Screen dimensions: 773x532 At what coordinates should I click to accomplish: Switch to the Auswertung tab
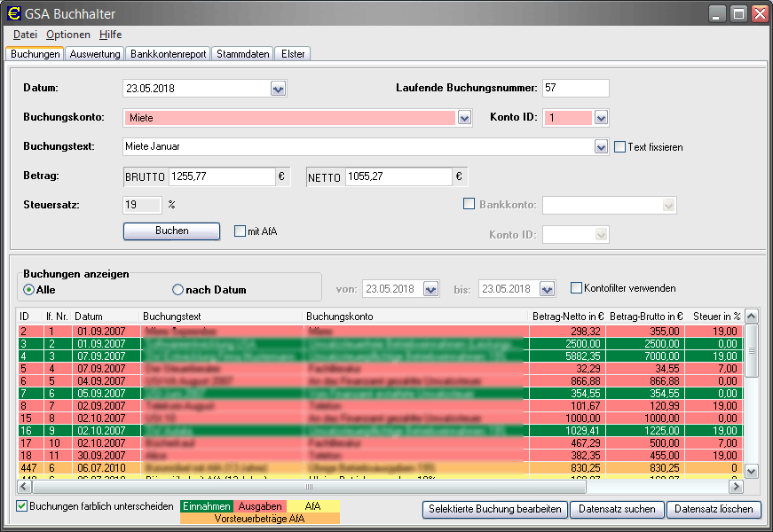point(94,54)
